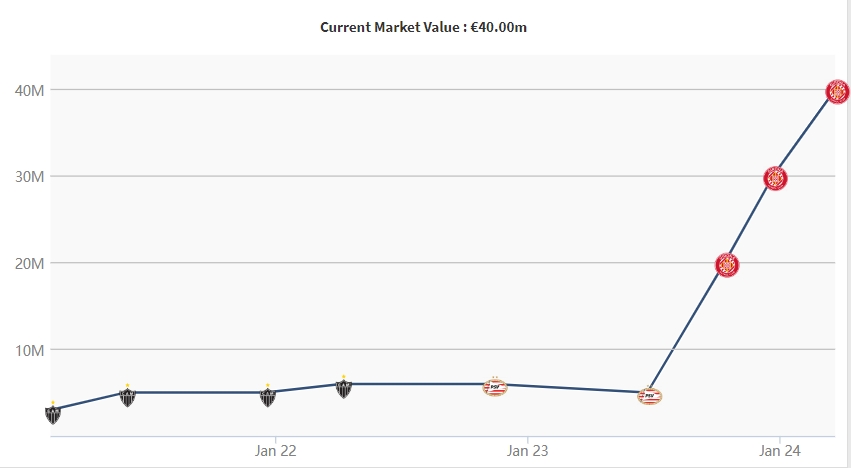The height and width of the screenshot is (468, 851).
Task: Click the Jan 22 x-axis label
Action: coord(275,451)
